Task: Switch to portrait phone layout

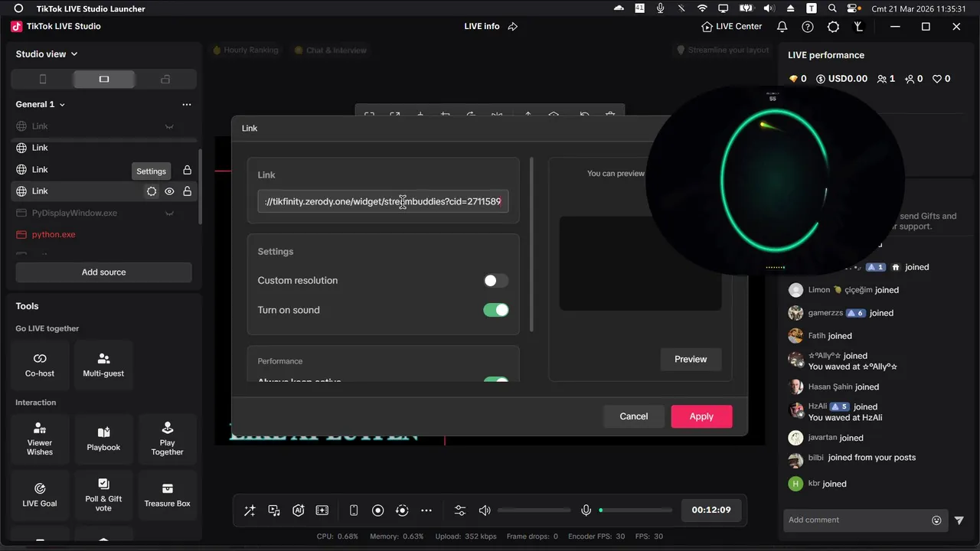Action: pyautogui.click(x=43, y=79)
